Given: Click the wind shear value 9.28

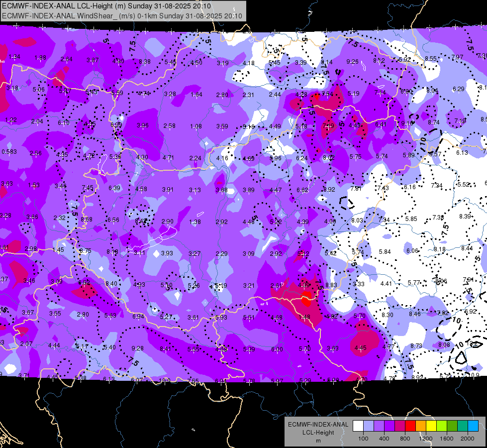Looking at the screenshot, I should pyautogui.click(x=138, y=348).
